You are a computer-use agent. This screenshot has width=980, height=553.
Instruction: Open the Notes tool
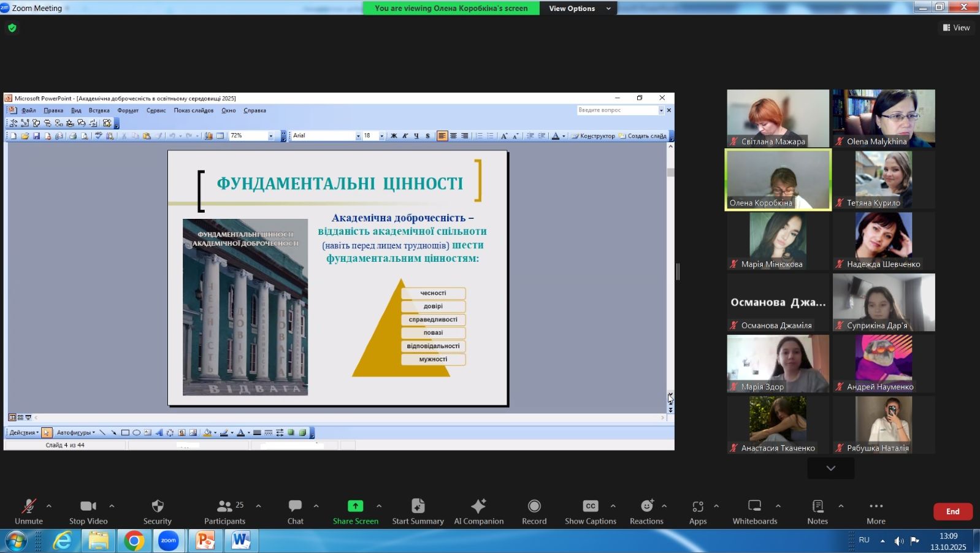click(x=817, y=510)
